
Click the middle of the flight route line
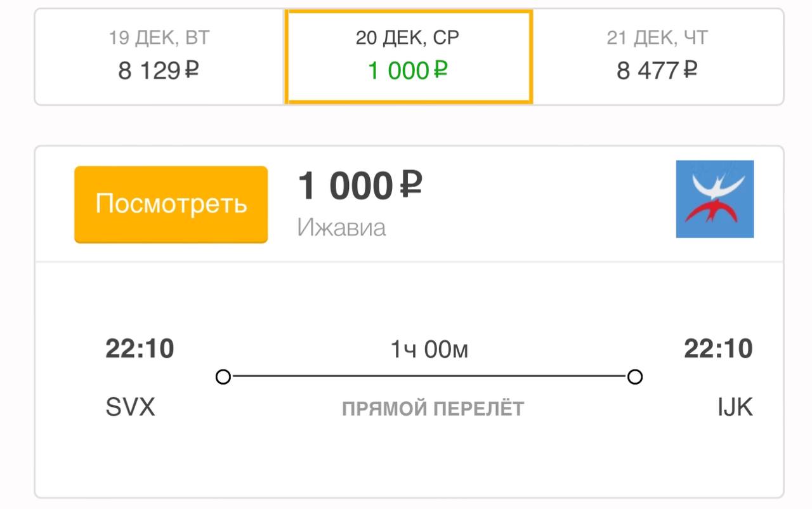[x=429, y=376]
